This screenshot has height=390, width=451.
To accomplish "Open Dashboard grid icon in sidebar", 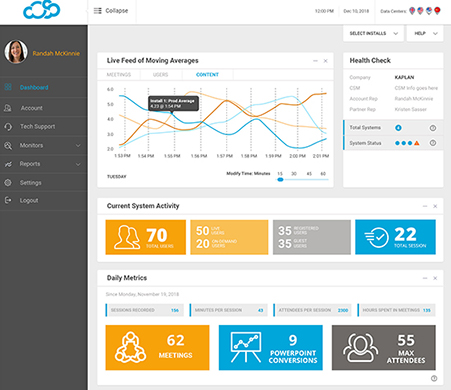I will [x=8, y=87].
